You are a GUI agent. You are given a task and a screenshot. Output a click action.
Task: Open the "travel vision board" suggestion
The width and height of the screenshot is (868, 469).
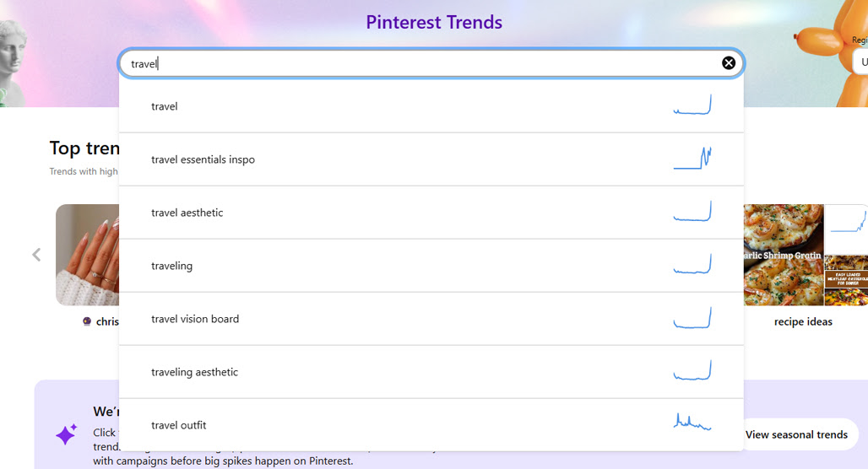(x=431, y=319)
